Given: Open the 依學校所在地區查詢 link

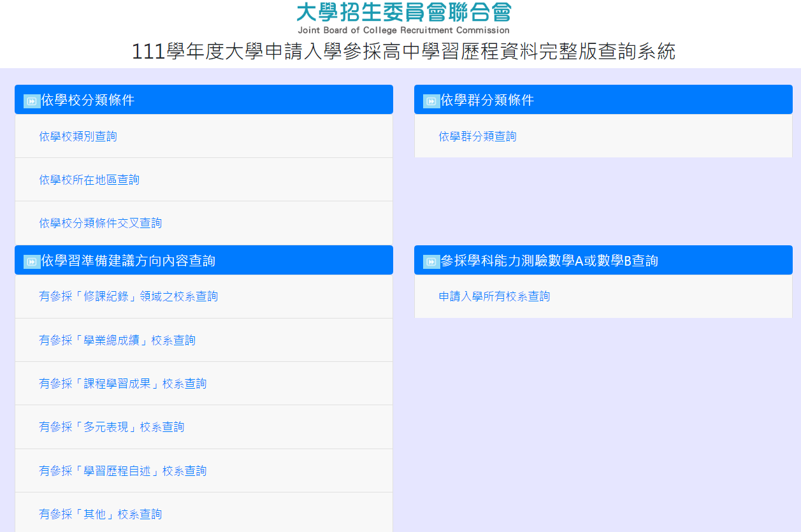Looking at the screenshot, I should point(89,180).
